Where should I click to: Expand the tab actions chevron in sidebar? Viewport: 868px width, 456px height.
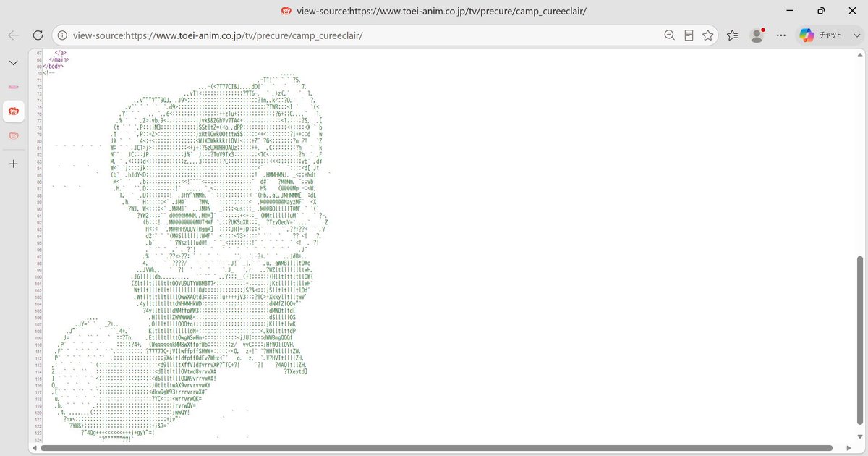click(x=13, y=63)
